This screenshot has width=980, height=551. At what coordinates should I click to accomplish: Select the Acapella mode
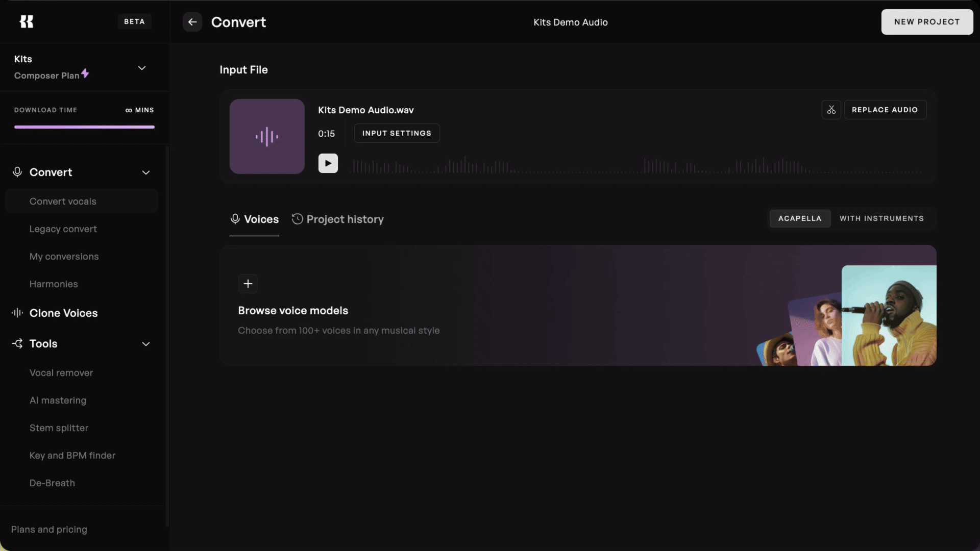point(800,218)
